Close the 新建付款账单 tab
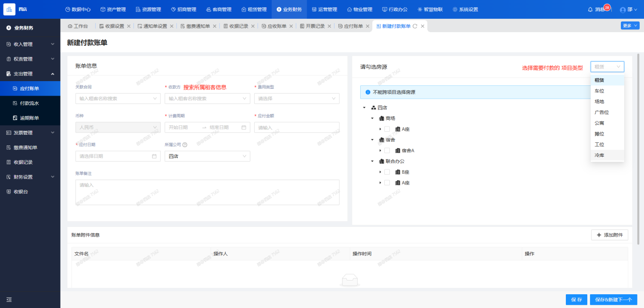The height and width of the screenshot is (308, 644). (422, 26)
